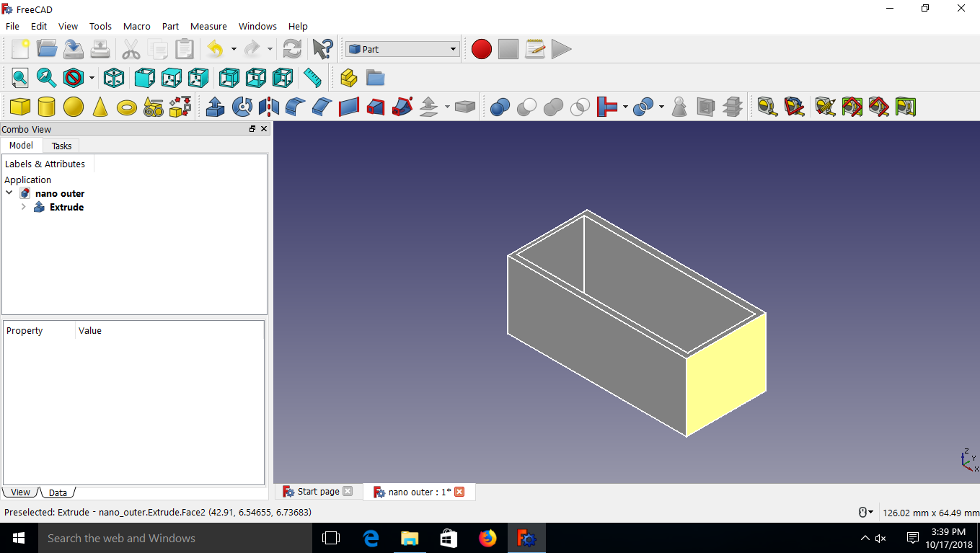Open the Offset tool dropdown arrow
The height and width of the screenshot is (553, 980).
[x=447, y=107]
